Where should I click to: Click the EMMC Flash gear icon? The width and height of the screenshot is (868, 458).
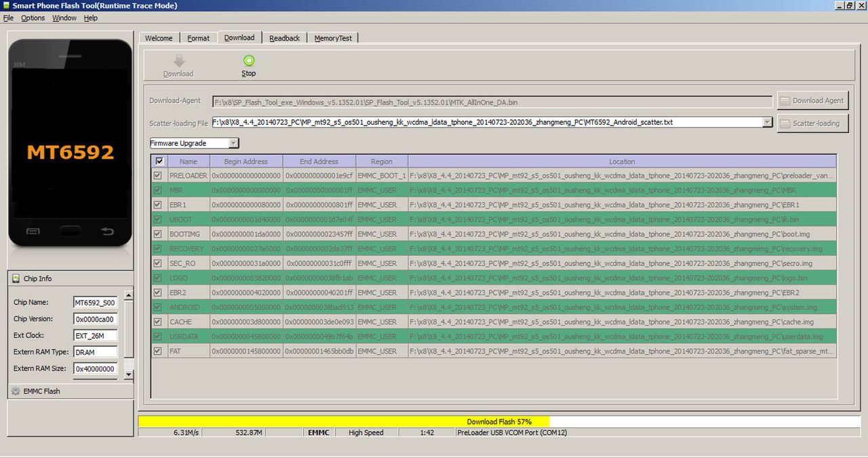coord(16,391)
